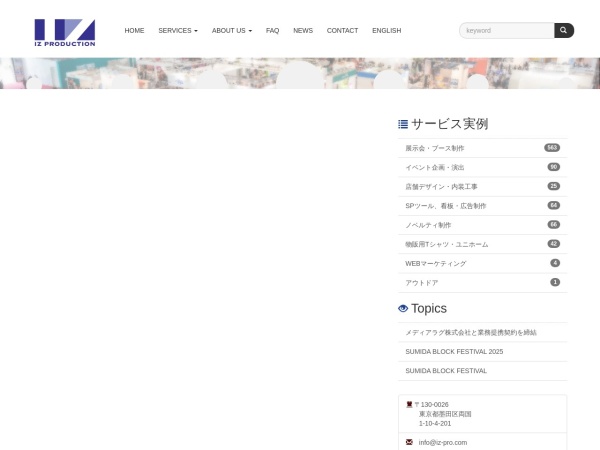
Task: Click the envelope icon beside info@iz-pro.com
Action: point(409,442)
